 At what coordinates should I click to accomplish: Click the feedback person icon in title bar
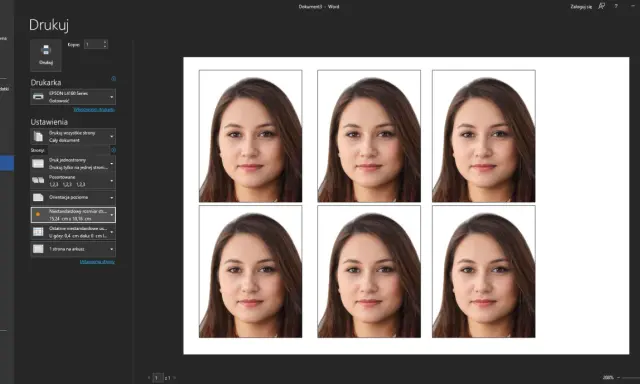click(601, 6)
